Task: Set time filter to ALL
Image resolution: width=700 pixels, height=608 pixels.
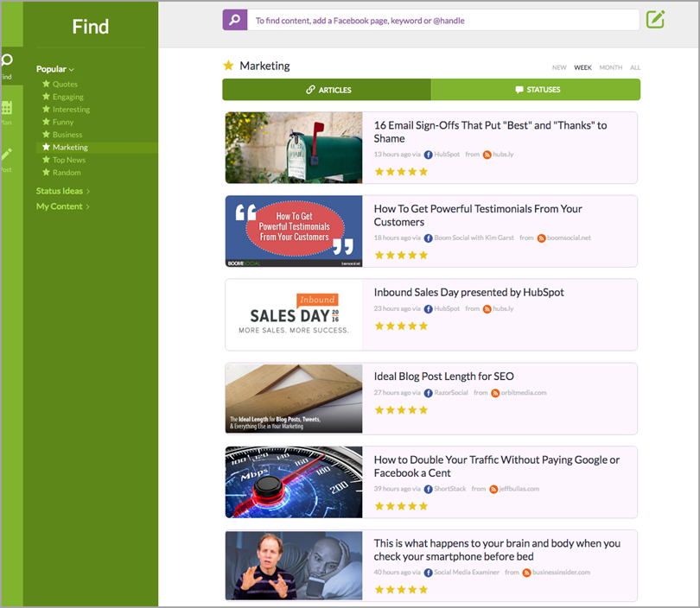Action: pyautogui.click(x=635, y=67)
